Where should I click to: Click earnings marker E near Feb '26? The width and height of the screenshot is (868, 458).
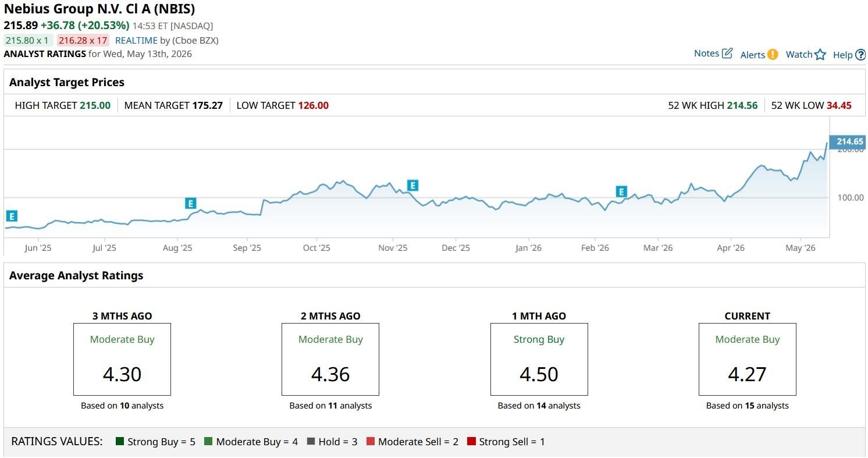tap(621, 191)
